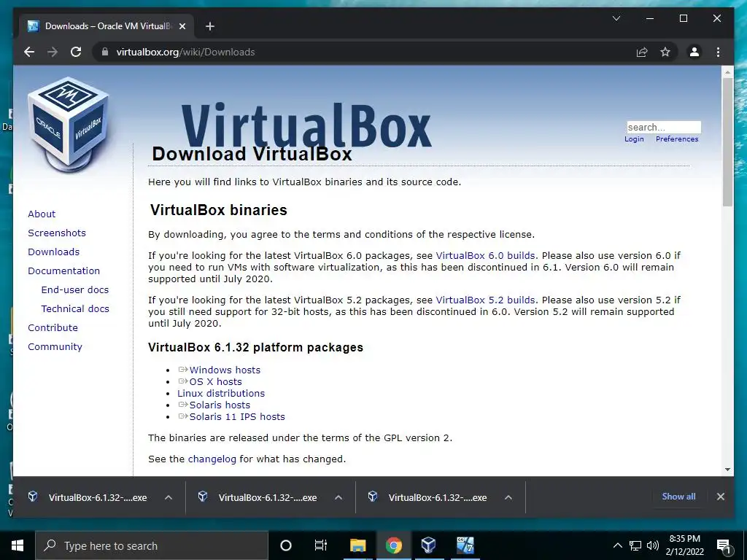Bookmark this page with the star
Screen dimensions: 747x560
pyautogui.click(x=665, y=52)
